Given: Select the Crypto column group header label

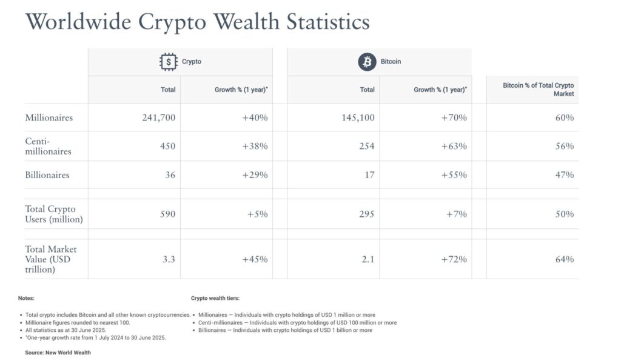Looking at the screenshot, I should click(192, 62).
